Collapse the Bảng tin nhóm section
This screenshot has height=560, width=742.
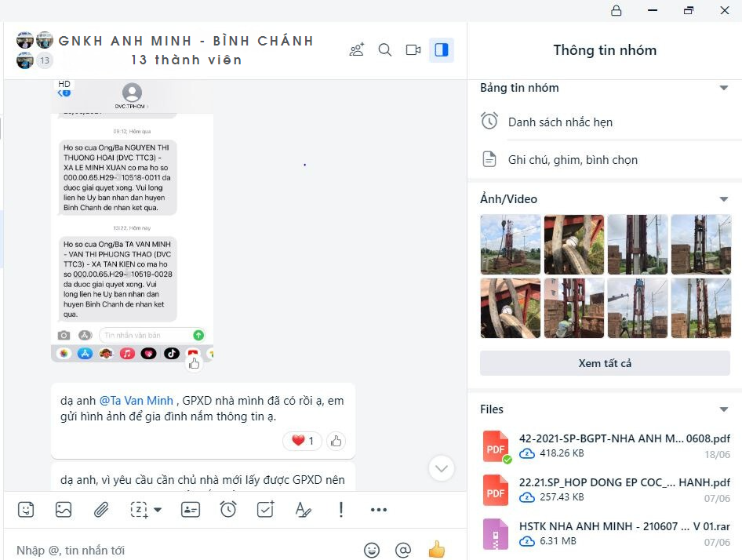tap(723, 88)
